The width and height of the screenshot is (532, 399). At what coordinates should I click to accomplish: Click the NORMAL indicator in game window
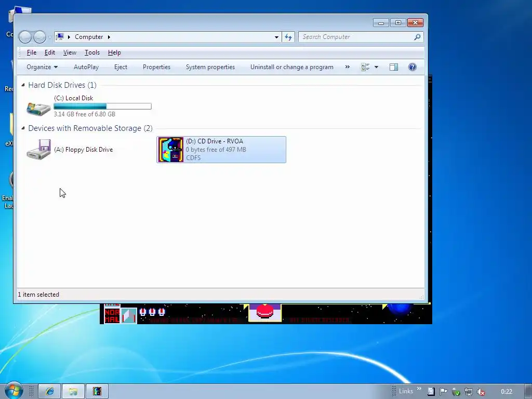click(112, 315)
